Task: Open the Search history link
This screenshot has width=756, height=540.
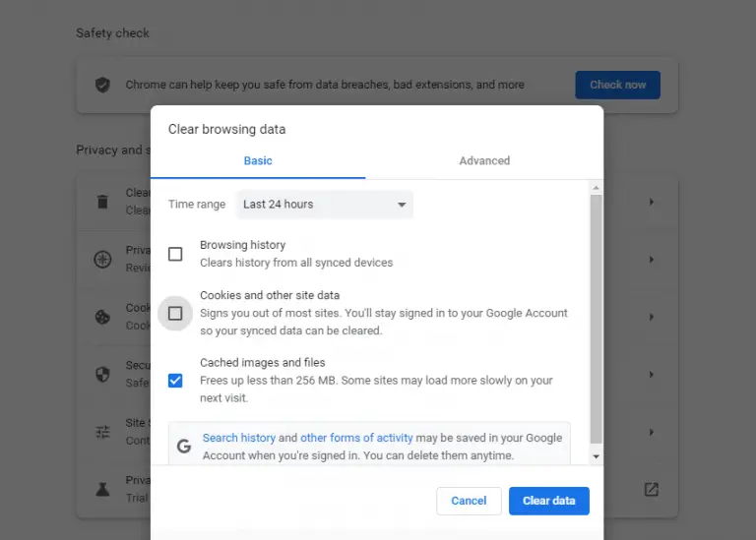Action: pos(238,438)
